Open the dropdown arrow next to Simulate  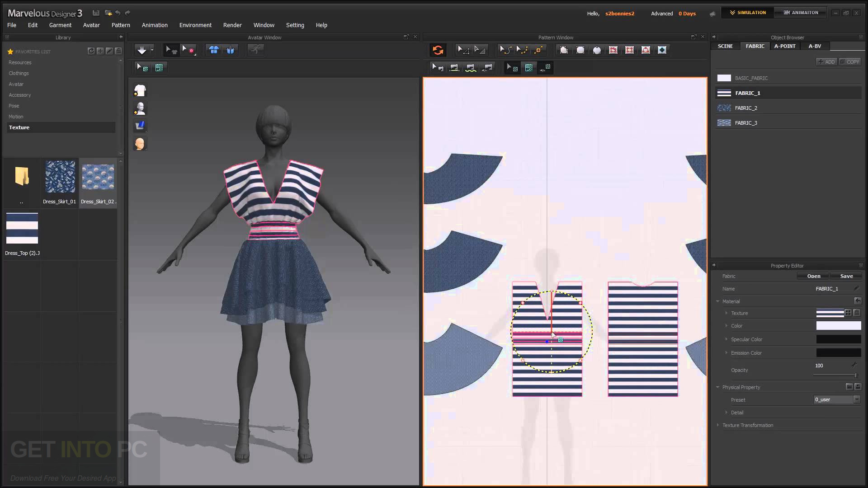pyautogui.click(x=152, y=50)
